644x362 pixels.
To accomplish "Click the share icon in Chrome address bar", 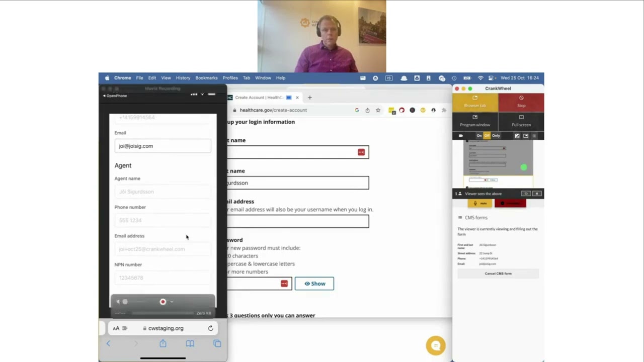I will point(367,110).
